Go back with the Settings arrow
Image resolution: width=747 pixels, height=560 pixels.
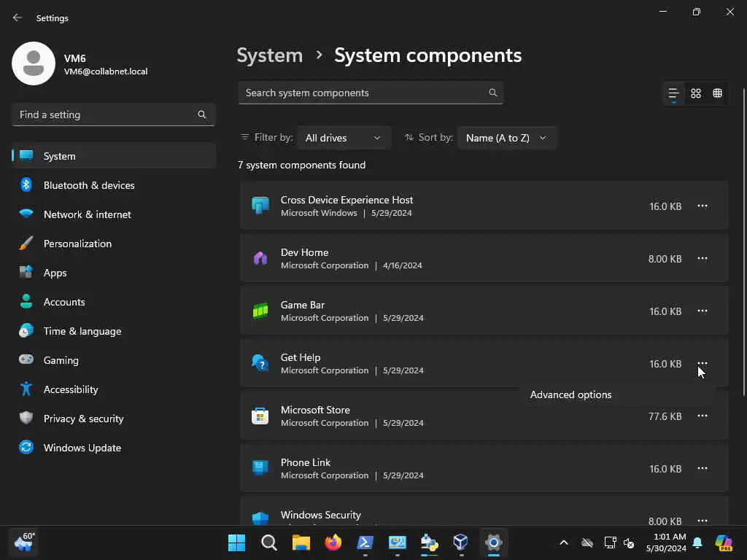18,17
